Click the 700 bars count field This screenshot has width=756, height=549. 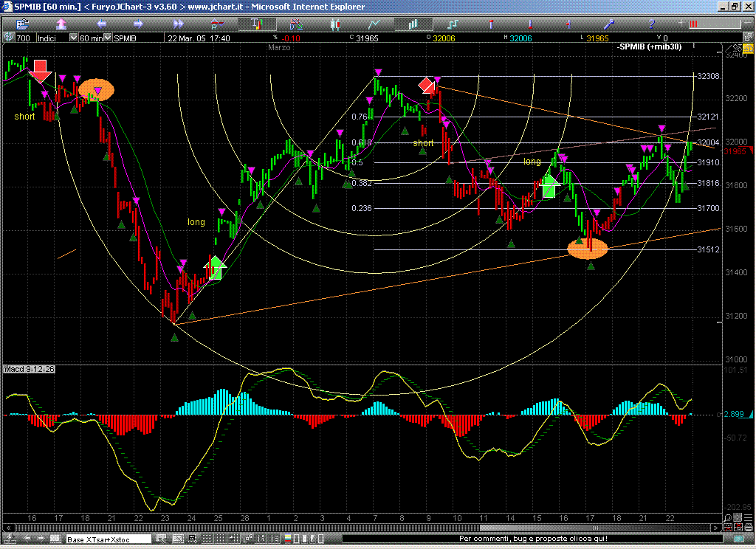click(24, 38)
